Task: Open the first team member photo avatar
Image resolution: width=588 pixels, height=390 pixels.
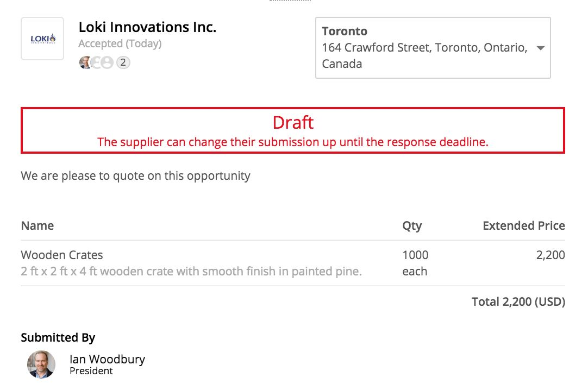Action: coord(85,62)
